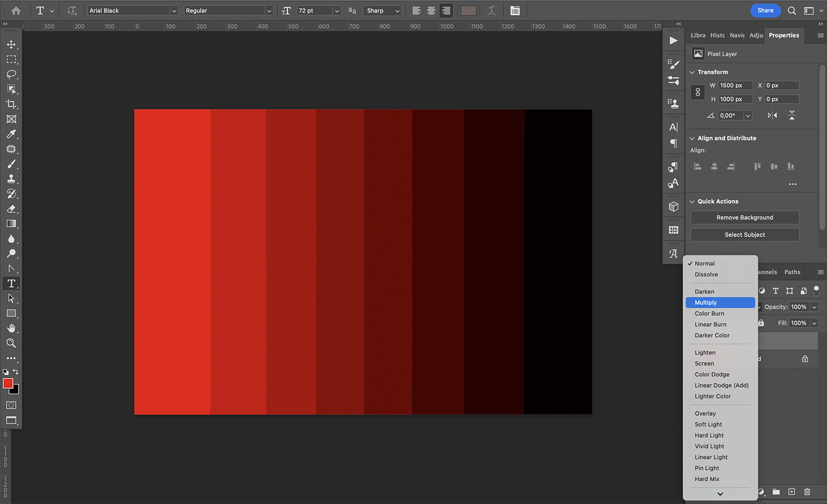The height and width of the screenshot is (504, 827).
Task: Click the Select Subject button
Action: [744, 234]
